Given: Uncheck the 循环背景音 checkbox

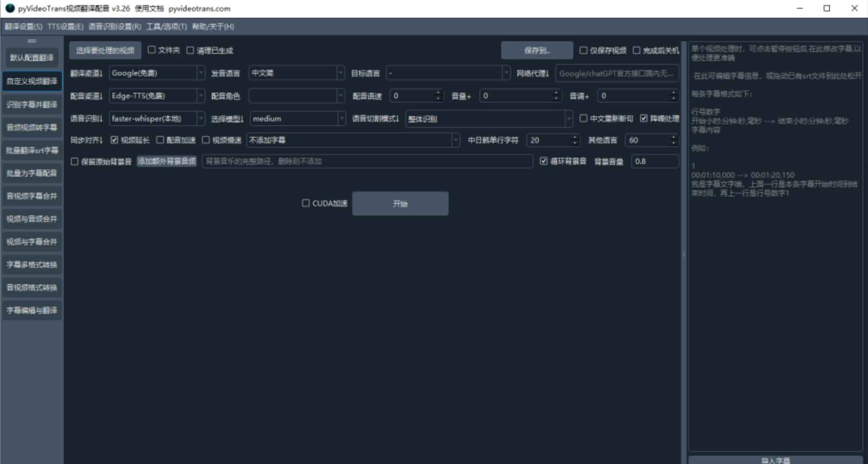Looking at the screenshot, I should 544,161.
